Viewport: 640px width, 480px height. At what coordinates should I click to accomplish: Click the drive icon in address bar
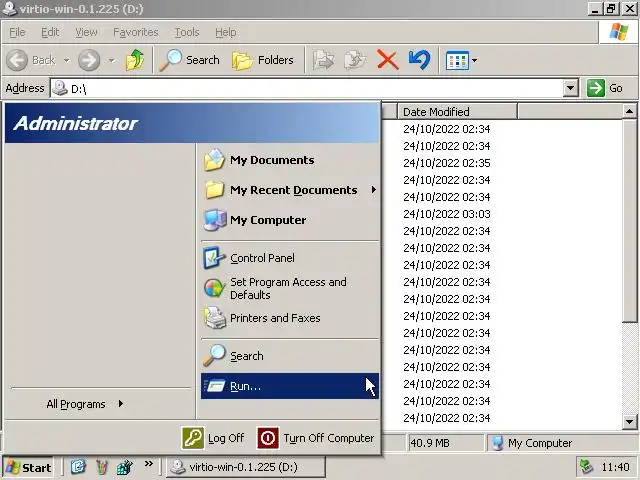[60, 88]
